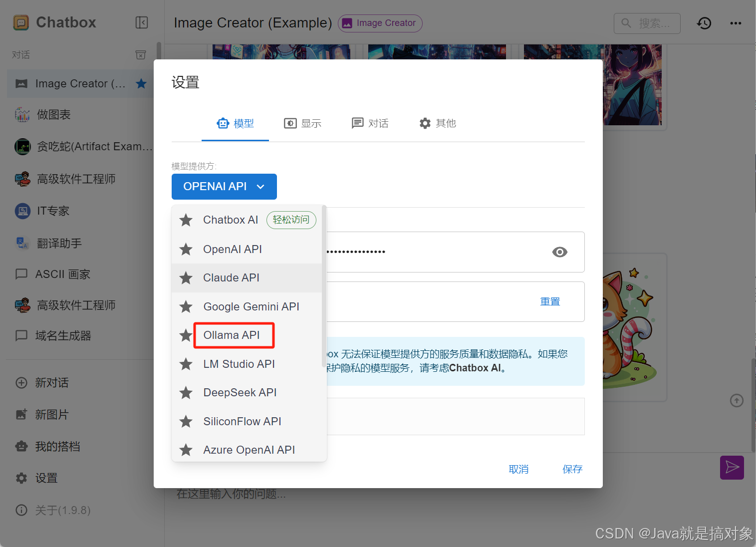Viewport: 756px width, 547px height.
Task: Click the anime girl generated image
Action: (632, 85)
